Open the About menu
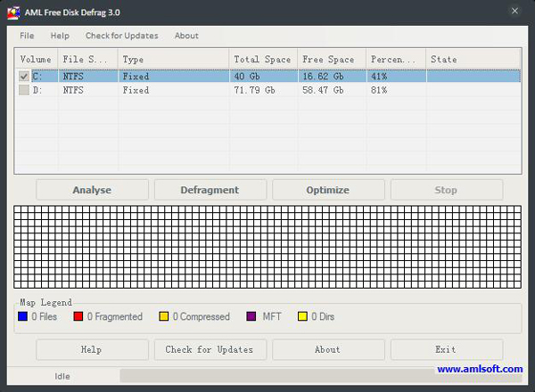This screenshot has height=392, width=535. click(x=186, y=36)
